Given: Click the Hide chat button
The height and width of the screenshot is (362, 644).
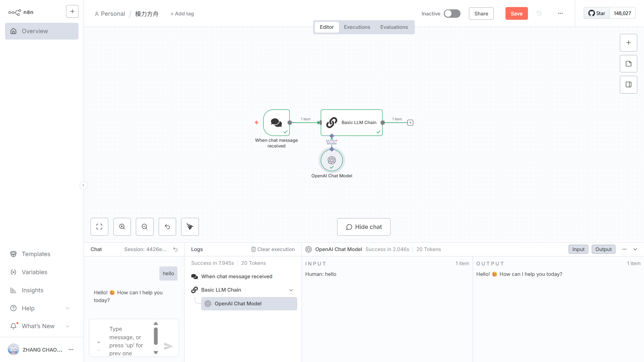Looking at the screenshot, I should (364, 227).
